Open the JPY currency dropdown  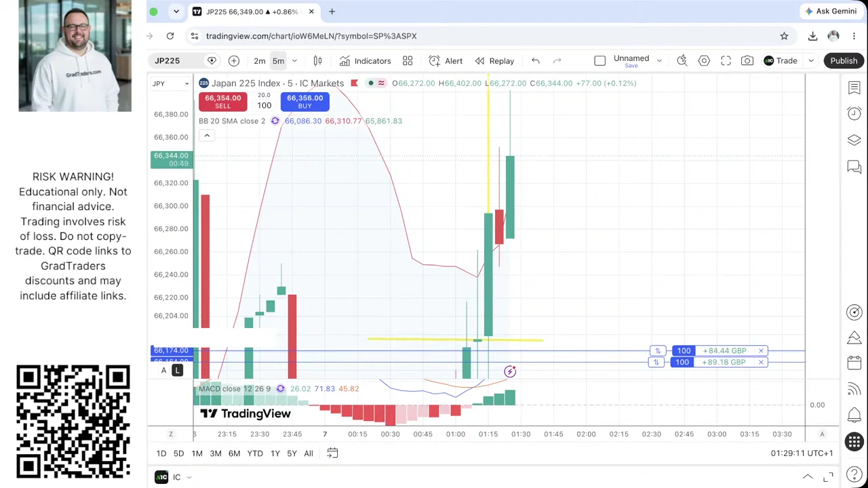tap(170, 83)
